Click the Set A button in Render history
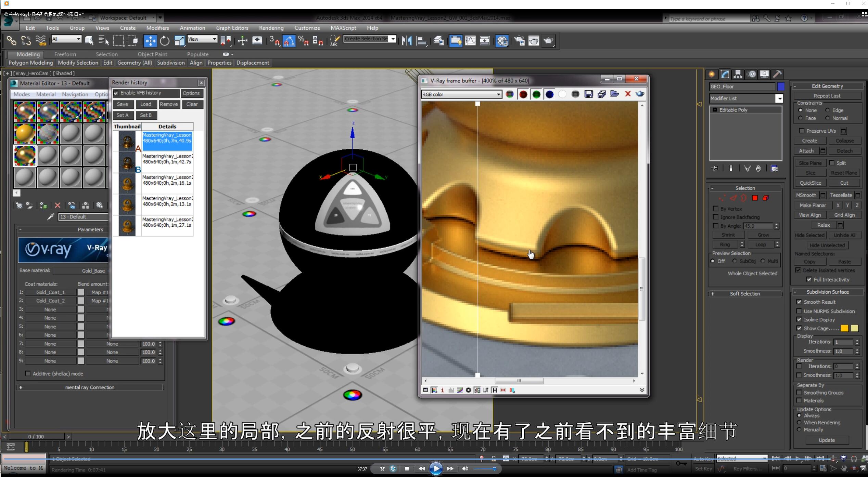The width and height of the screenshot is (868, 477). coord(123,115)
